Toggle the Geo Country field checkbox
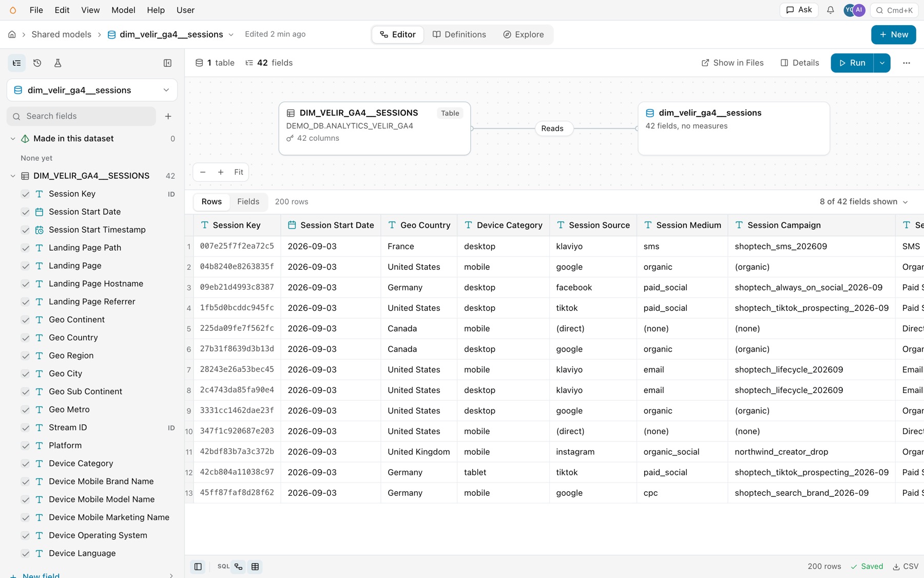The height and width of the screenshot is (578, 924). click(25, 338)
